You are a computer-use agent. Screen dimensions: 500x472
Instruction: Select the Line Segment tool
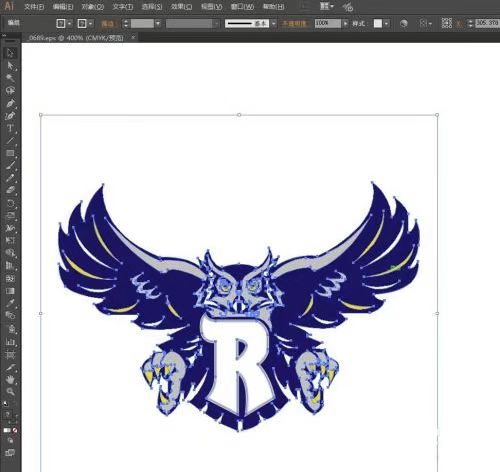10,141
